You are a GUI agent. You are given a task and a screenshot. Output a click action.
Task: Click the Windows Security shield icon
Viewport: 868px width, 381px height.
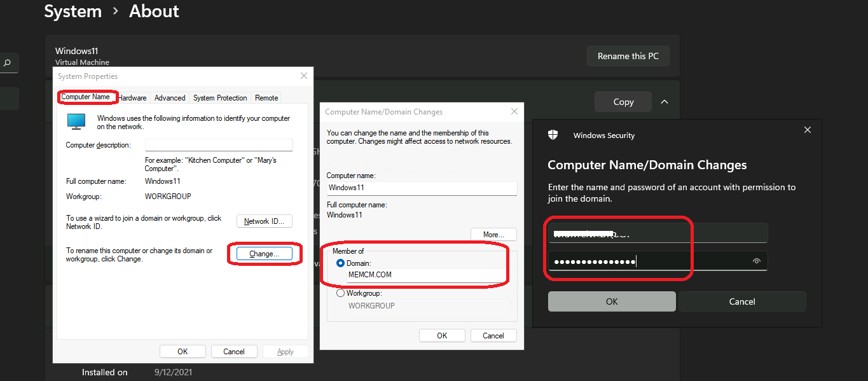click(553, 135)
